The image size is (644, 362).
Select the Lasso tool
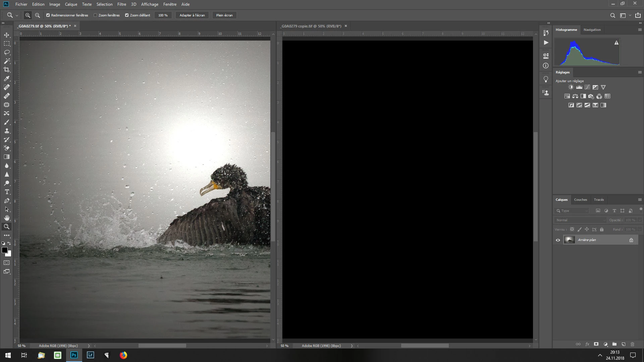pos(7,52)
